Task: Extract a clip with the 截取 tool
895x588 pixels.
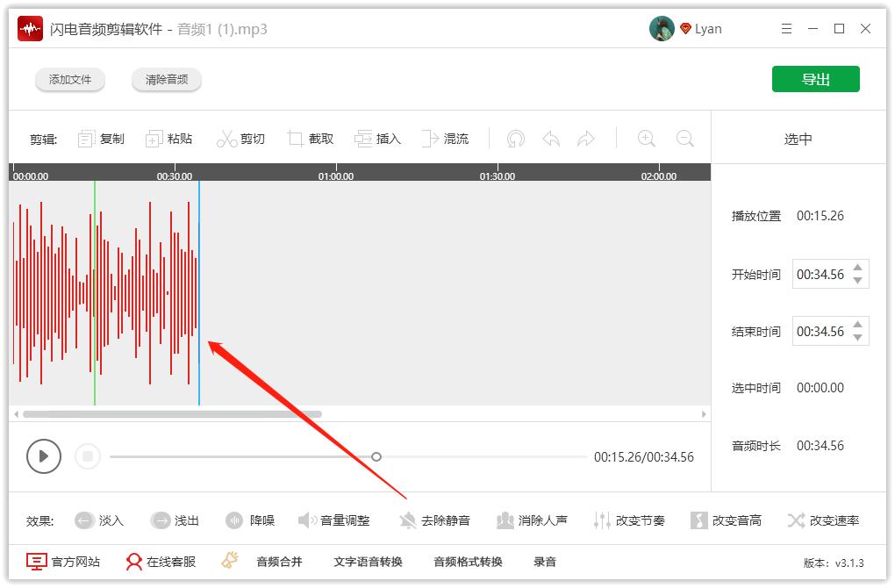Action: 310,138
